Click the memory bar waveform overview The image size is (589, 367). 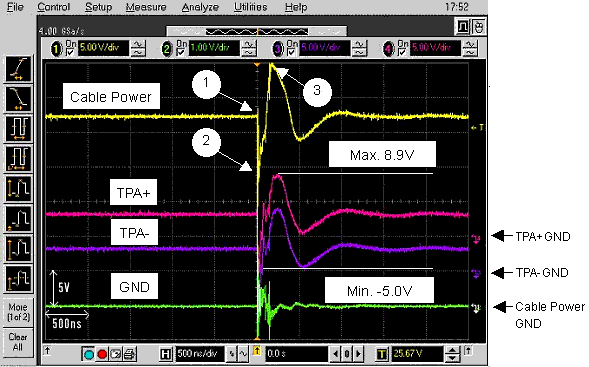pyautogui.click(x=257, y=31)
